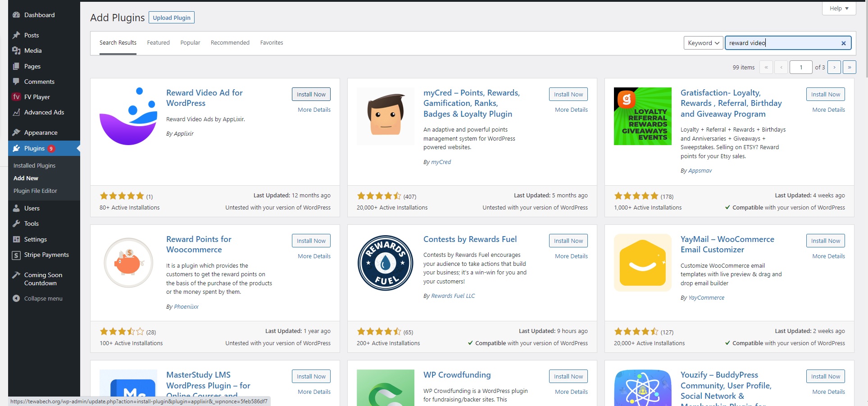The height and width of the screenshot is (406, 868).
Task: Click the Contests by Rewards Fuel title
Action: (470, 239)
